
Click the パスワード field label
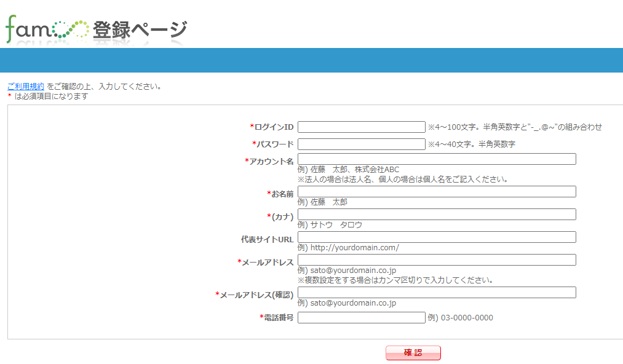pyautogui.click(x=275, y=144)
